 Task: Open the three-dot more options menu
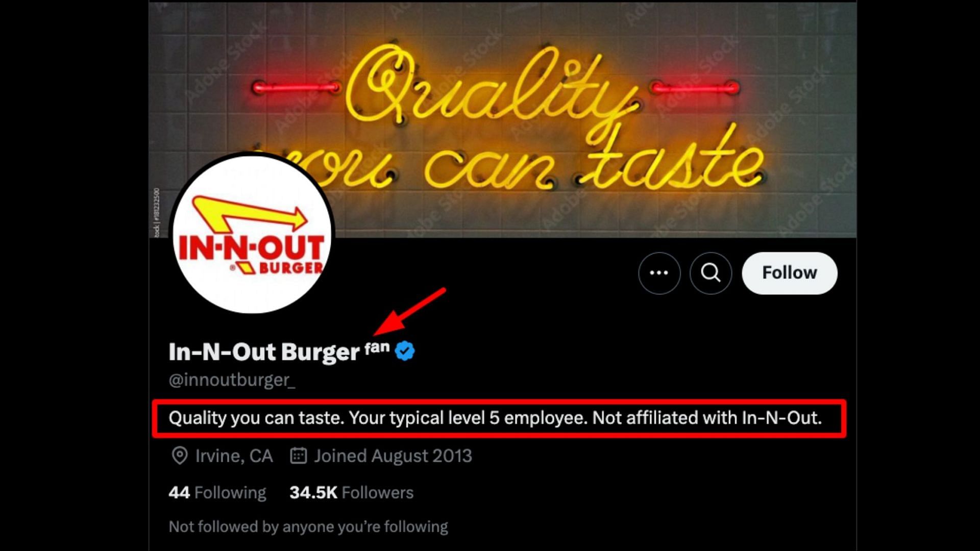click(x=659, y=273)
